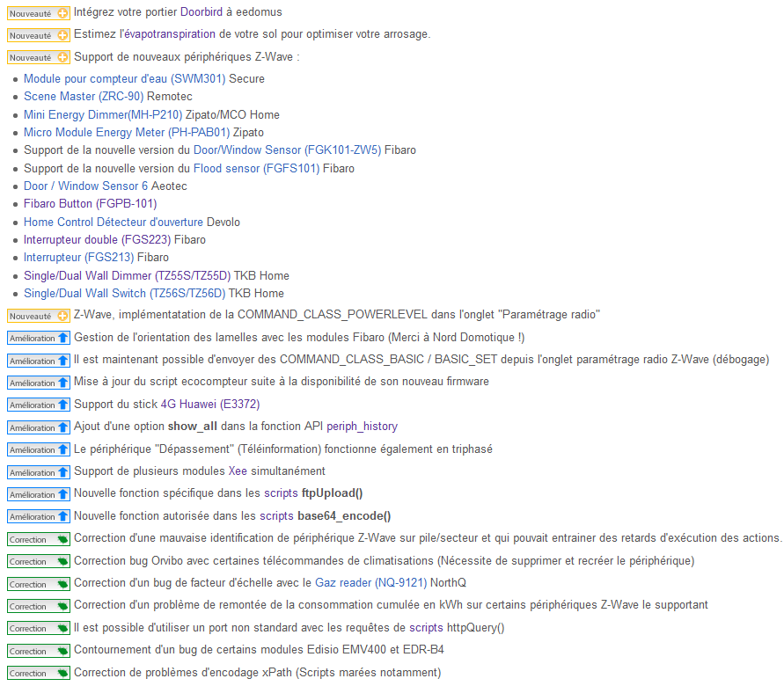Visit Home Control Détecteur d'ouverture link
Viewport: 784px width, 686px height.
pos(114,222)
